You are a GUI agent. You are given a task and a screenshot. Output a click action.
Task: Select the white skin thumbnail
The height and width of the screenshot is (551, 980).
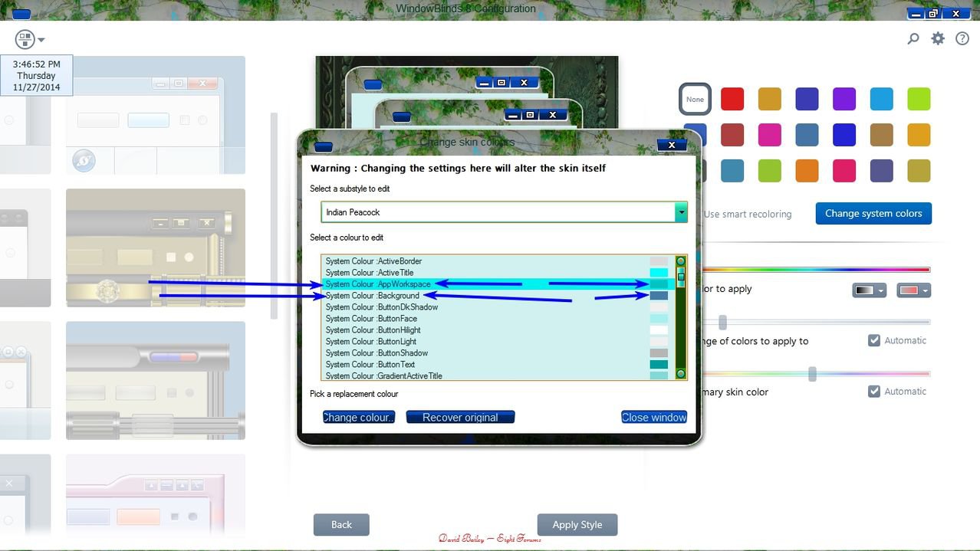point(156,115)
